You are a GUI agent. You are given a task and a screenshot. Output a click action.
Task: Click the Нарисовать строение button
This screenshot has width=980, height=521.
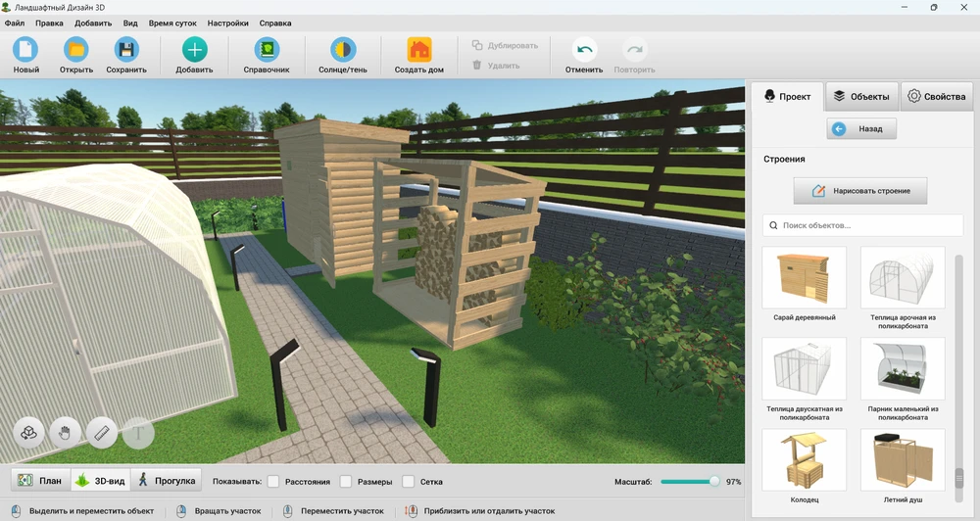point(859,190)
